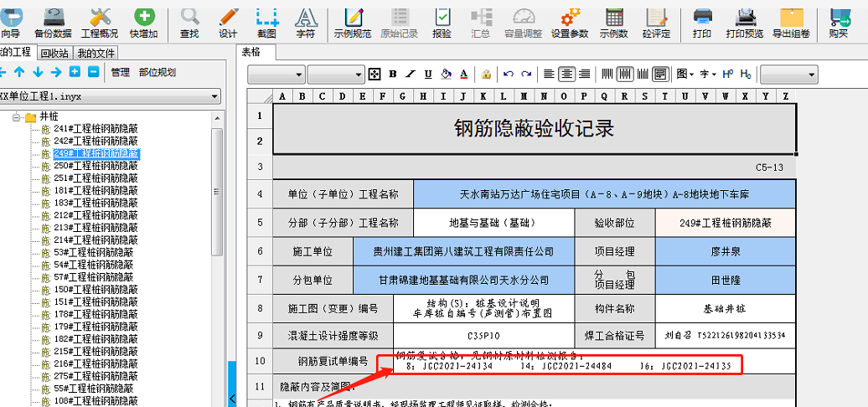The width and height of the screenshot is (868, 407).
Task: Collapse the 井桩 tree folder
Action: tap(16, 116)
